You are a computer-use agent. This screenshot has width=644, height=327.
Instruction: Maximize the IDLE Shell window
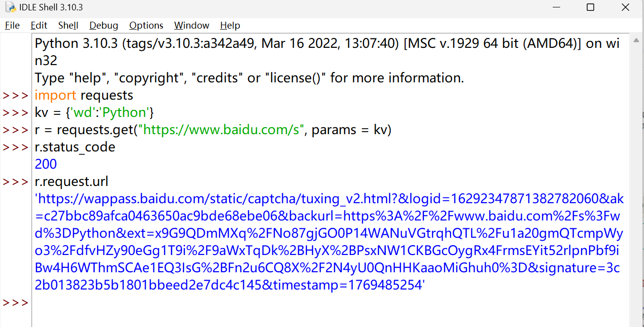pos(590,7)
